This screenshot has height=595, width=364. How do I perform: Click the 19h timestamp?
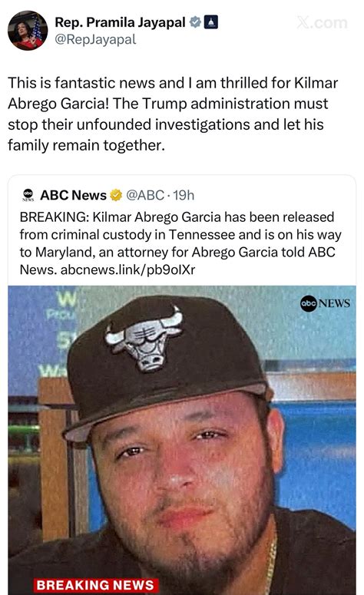click(184, 195)
